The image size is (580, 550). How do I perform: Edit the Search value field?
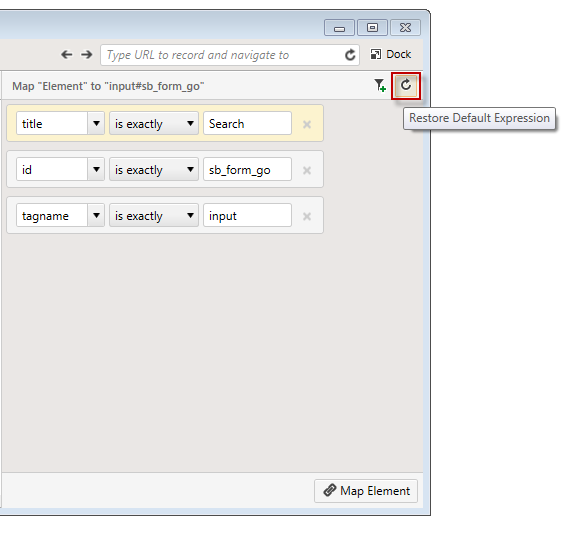(247, 123)
